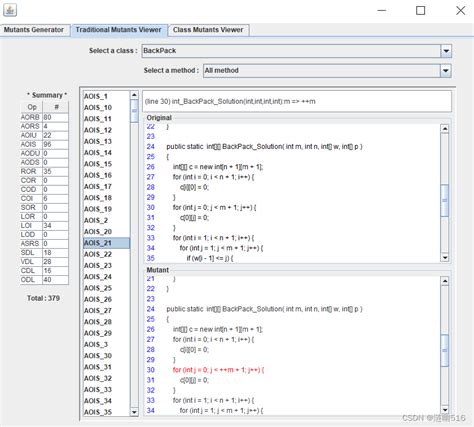This screenshot has height=427, width=474.
Task: Click the mutation description text field
Action: pyautogui.click(x=297, y=101)
